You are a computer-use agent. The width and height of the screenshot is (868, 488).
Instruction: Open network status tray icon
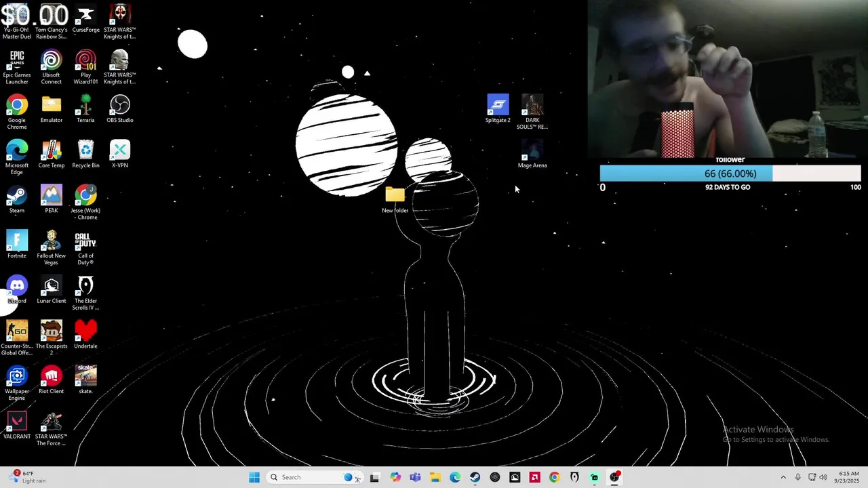coord(812,477)
